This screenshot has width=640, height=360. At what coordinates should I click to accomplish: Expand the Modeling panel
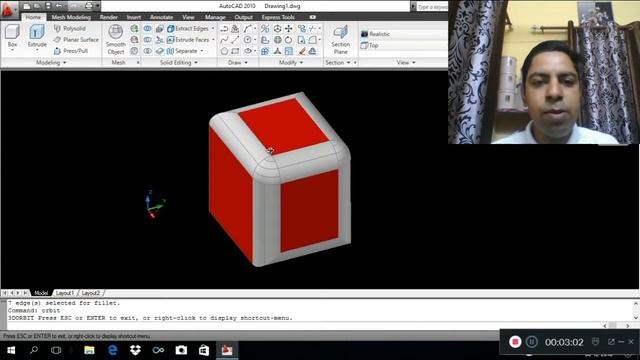[x=51, y=62]
